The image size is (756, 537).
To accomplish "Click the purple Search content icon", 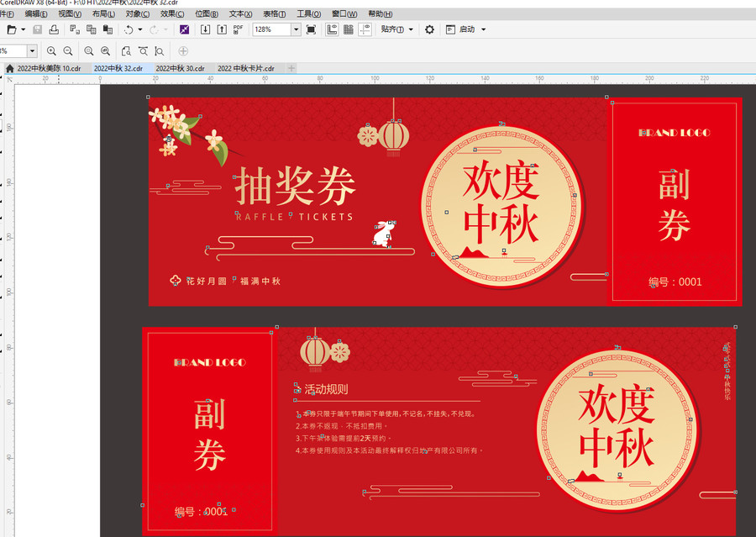I will click(184, 29).
